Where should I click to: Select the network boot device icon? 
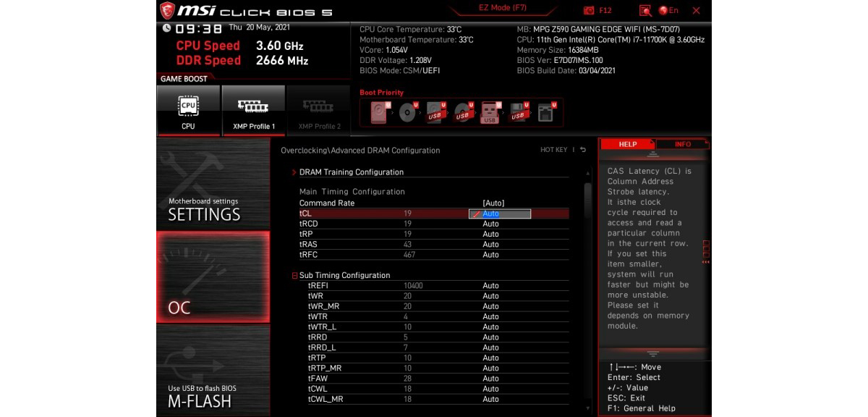click(547, 112)
